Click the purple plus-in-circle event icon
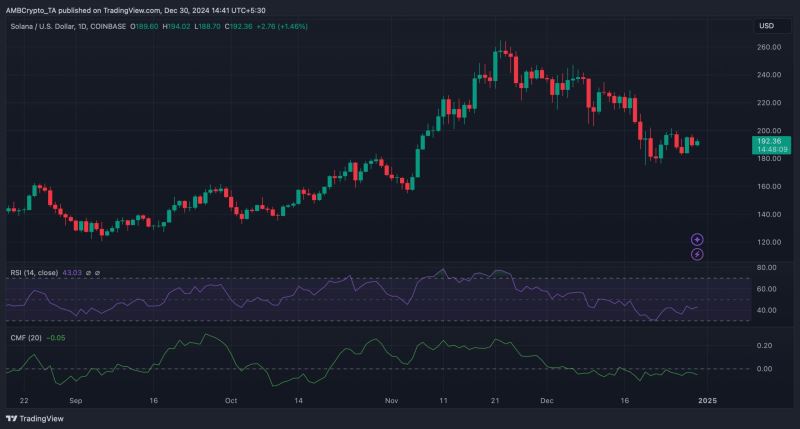This screenshot has height=429, width=800. (697, 239)
